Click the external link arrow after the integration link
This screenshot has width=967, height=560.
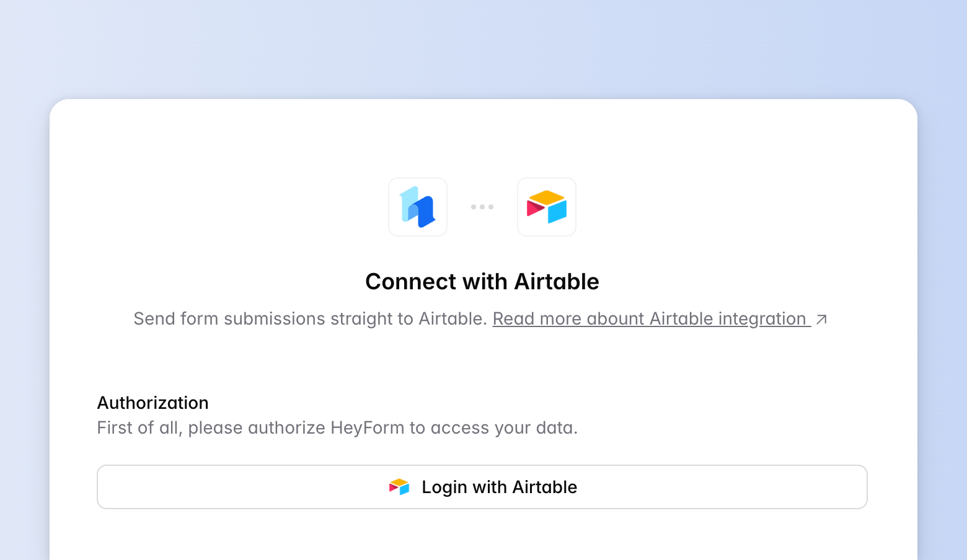click(822, 318)
